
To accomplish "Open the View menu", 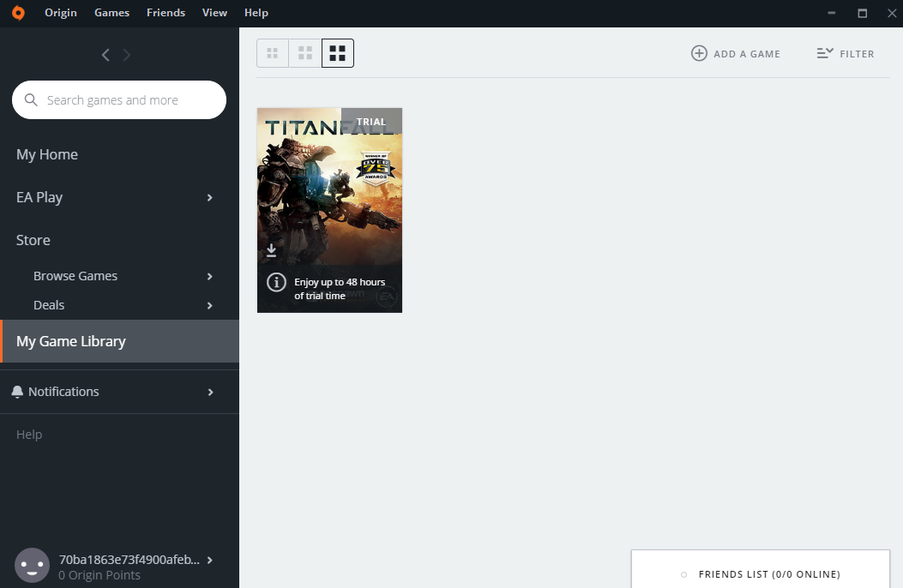I will click(x=214, y=13).
